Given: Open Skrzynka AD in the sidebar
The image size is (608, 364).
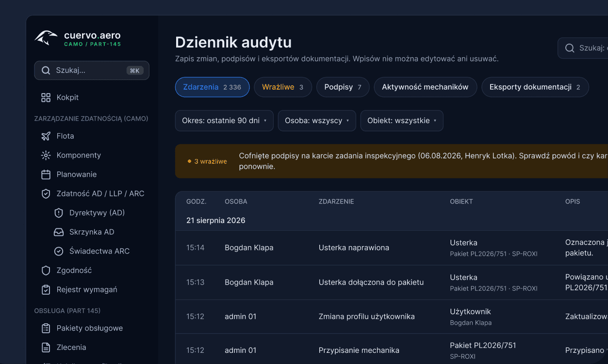Looking at the screenshot, I should (92, 232).
